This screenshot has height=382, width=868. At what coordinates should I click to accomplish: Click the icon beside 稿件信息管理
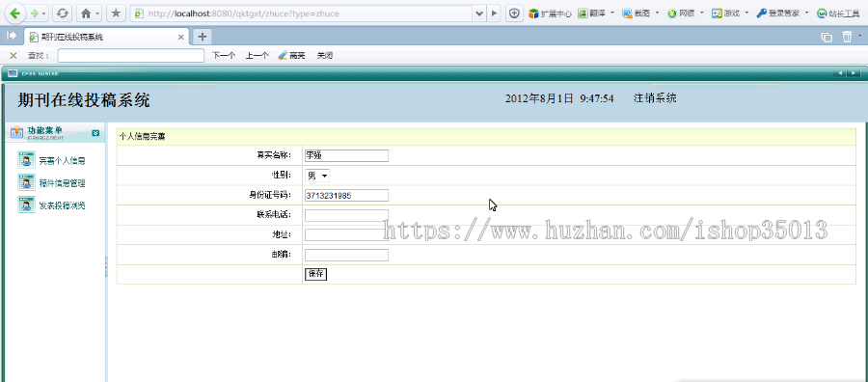point(26,182)
